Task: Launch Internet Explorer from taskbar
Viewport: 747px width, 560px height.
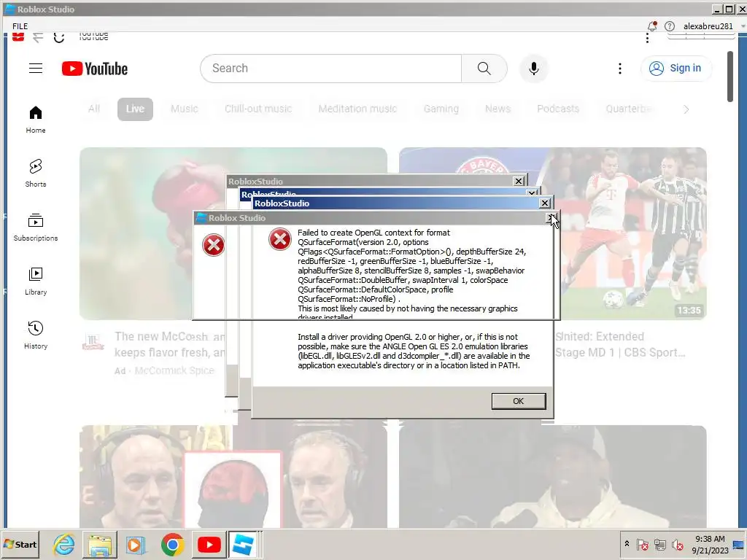Action: coord(64,544)
